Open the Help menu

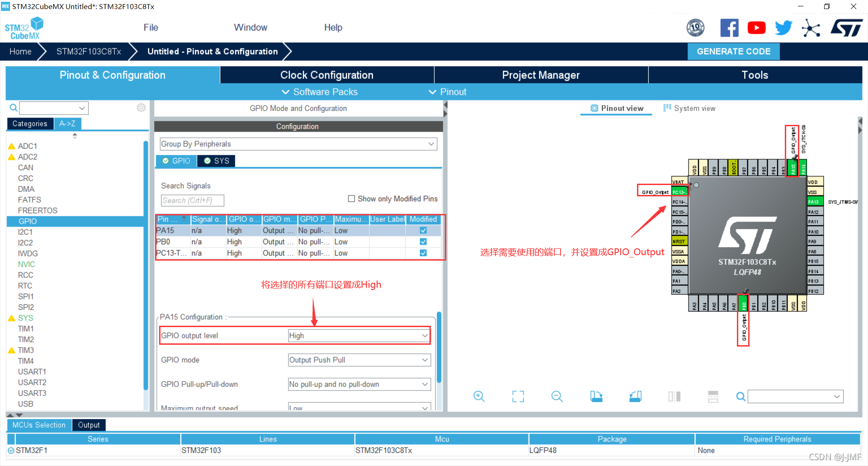coord(333,28)
